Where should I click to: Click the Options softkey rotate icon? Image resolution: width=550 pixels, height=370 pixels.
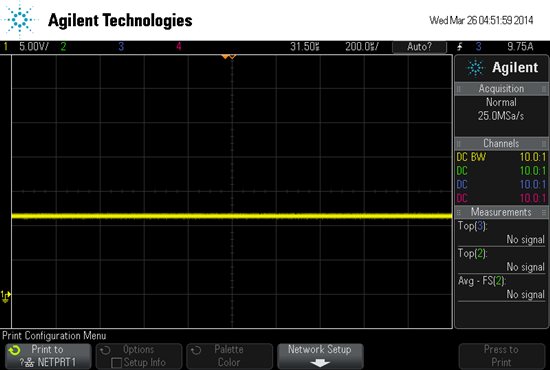(x=105, y=350)
